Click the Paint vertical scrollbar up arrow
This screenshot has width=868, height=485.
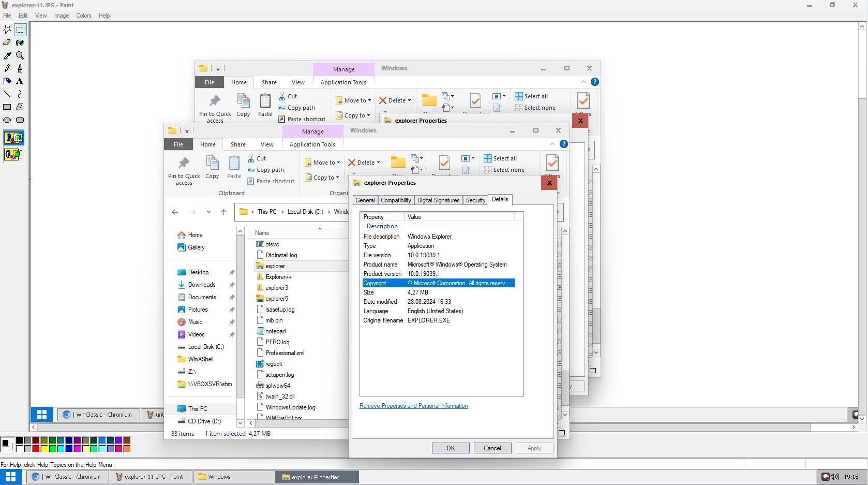coord(862,26)
